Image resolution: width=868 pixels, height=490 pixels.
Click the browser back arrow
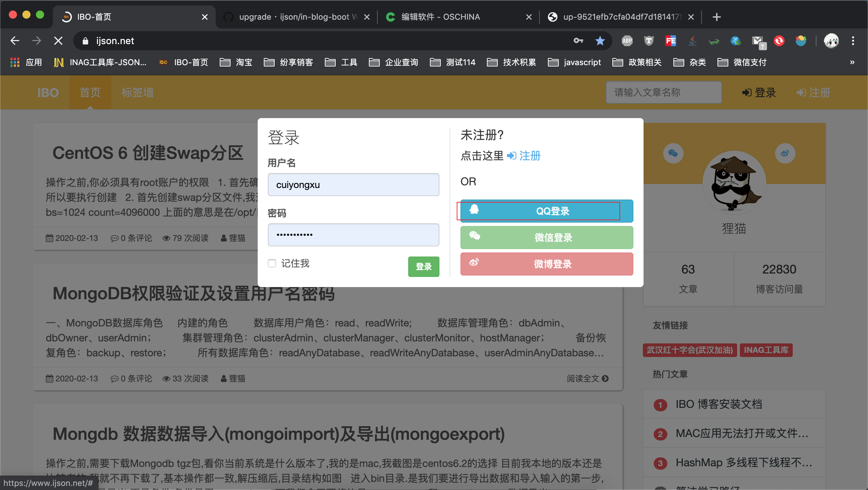(x=15, y=41)
